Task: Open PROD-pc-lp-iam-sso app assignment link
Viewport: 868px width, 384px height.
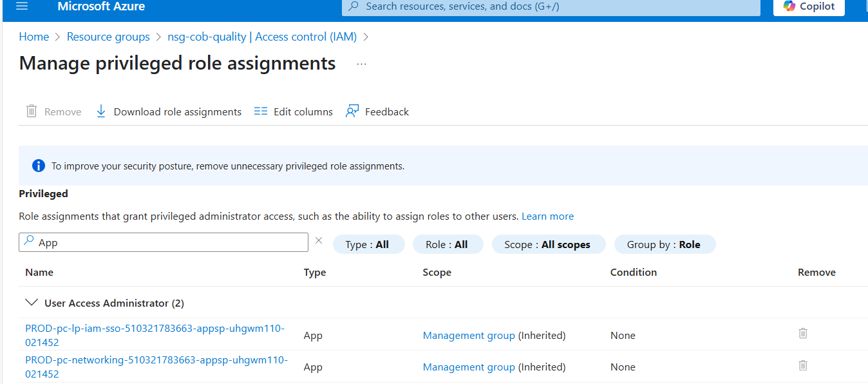Action: (x=155, y=335)
